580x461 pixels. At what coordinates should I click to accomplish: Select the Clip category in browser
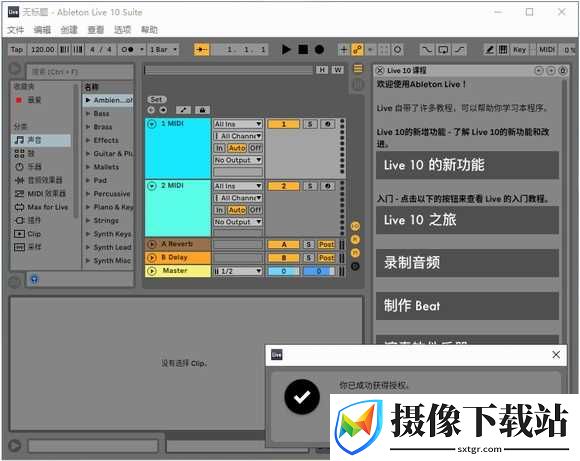(x=28, y=233)
